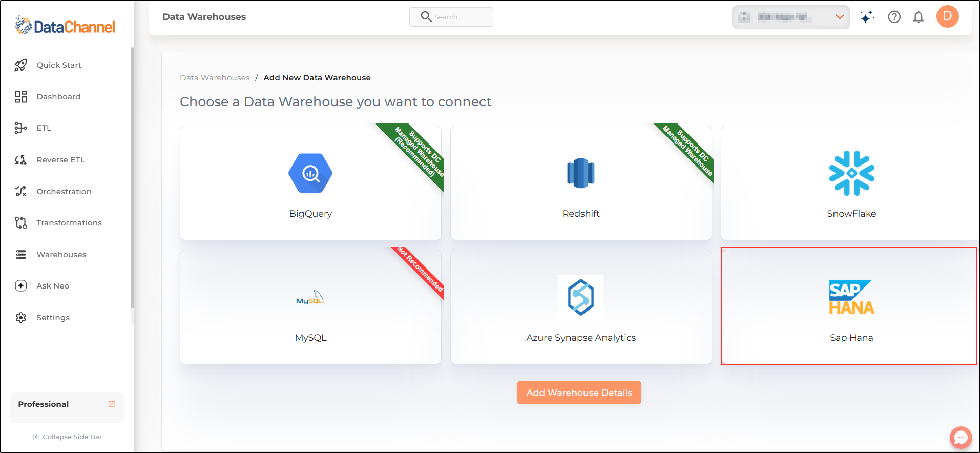The width and height of the screenshot is (980, 453).
Task: Open the chat support bubble
Action: point(960,437)
